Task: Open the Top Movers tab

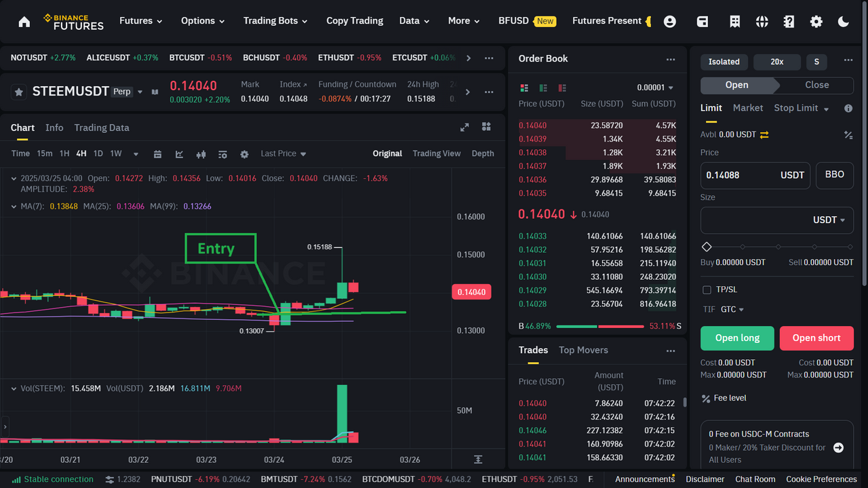Action: tap(583, 350)
